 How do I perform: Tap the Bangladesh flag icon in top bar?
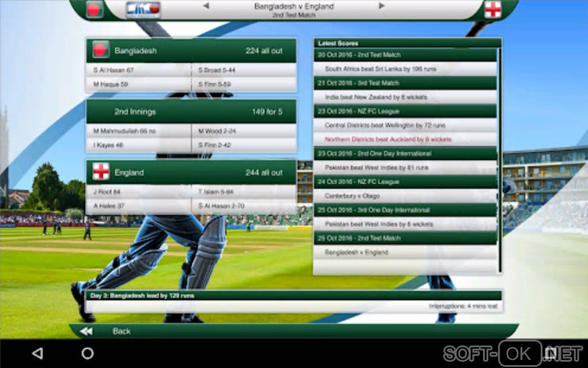(94, 9)
